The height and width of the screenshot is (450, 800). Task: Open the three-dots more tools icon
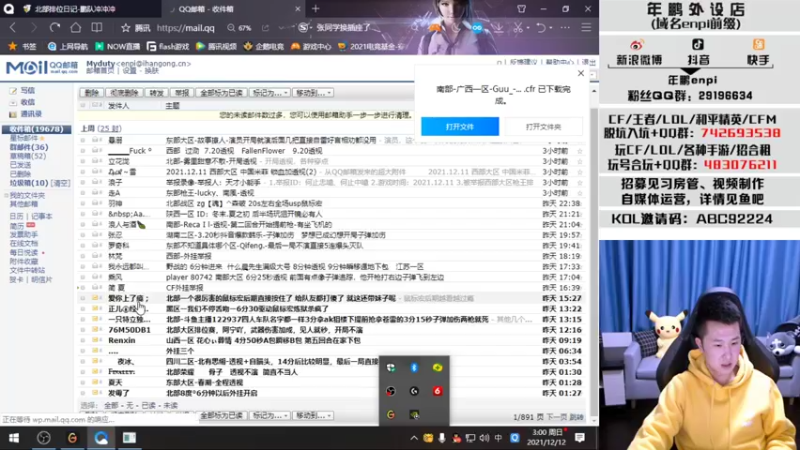point(565,28)
